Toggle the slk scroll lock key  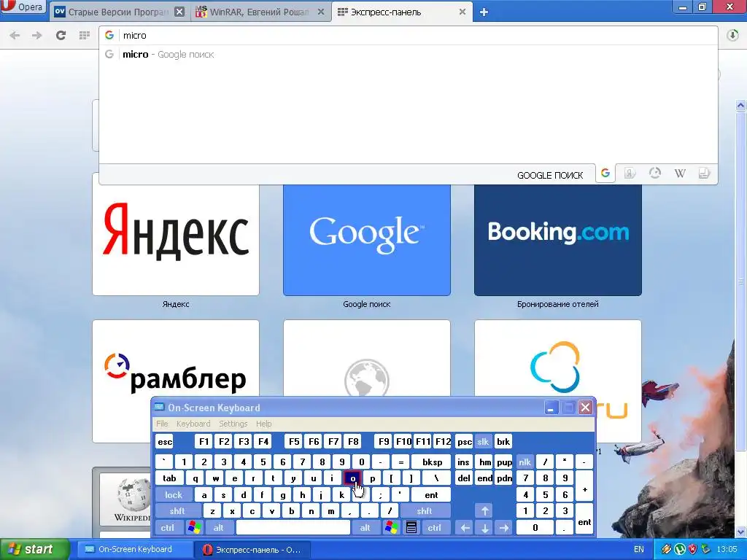[483, 442]
